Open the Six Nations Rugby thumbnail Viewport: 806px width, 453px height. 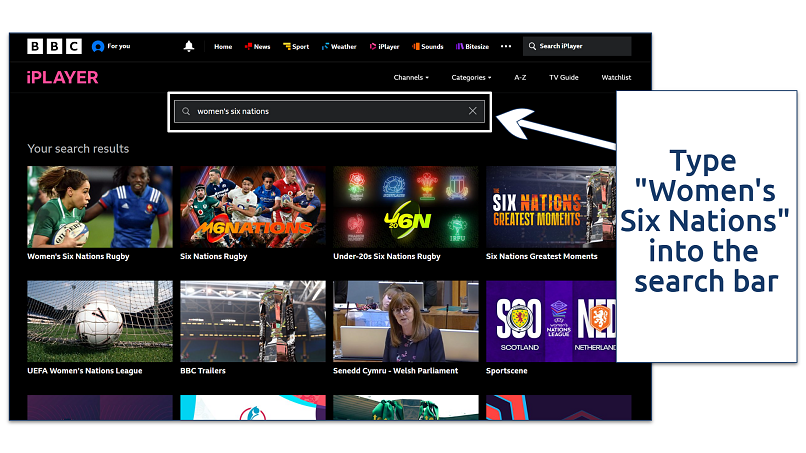coord(253,207)
